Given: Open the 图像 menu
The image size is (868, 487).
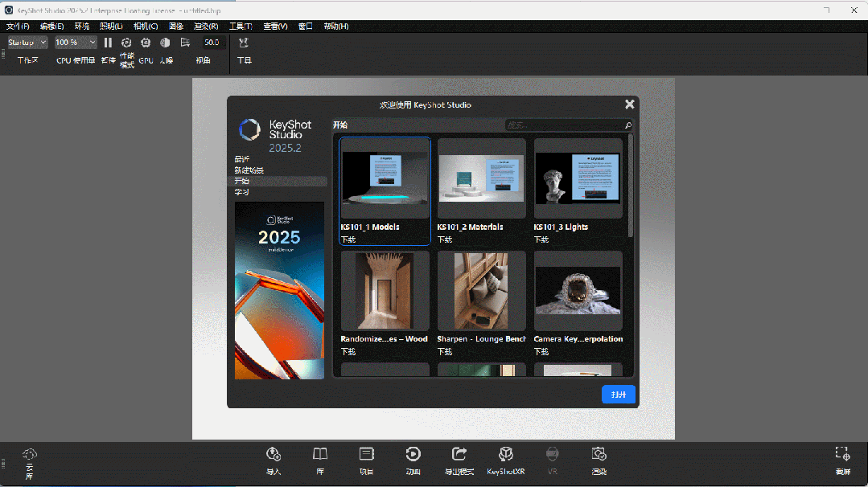Looking at the screenshot, I should pyautogui.click(x=176, y=26).
